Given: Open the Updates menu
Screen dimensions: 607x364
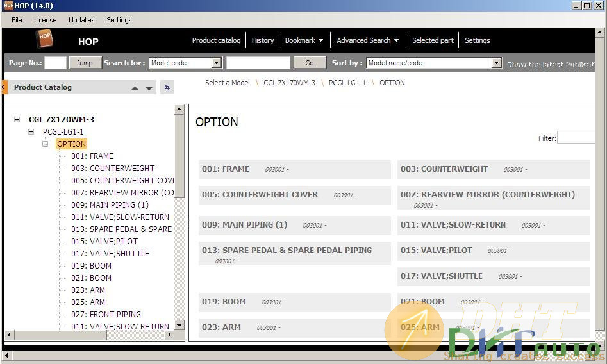Looking at the screenshot, I should click(81, 20).
